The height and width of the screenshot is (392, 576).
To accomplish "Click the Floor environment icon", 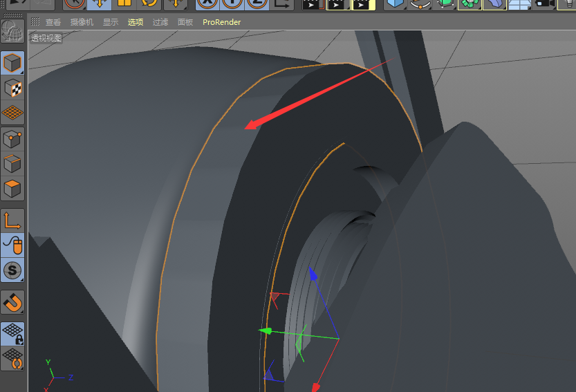I will (519, 3).
